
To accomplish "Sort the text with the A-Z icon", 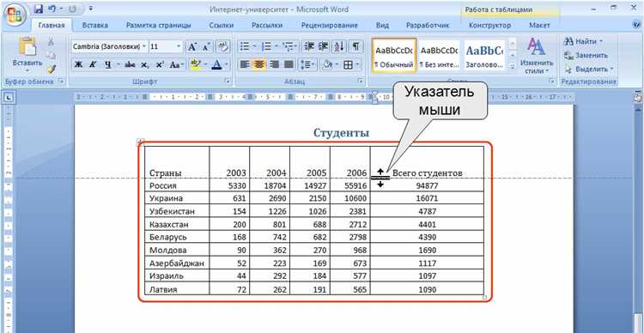I will (x=339, y=47).
